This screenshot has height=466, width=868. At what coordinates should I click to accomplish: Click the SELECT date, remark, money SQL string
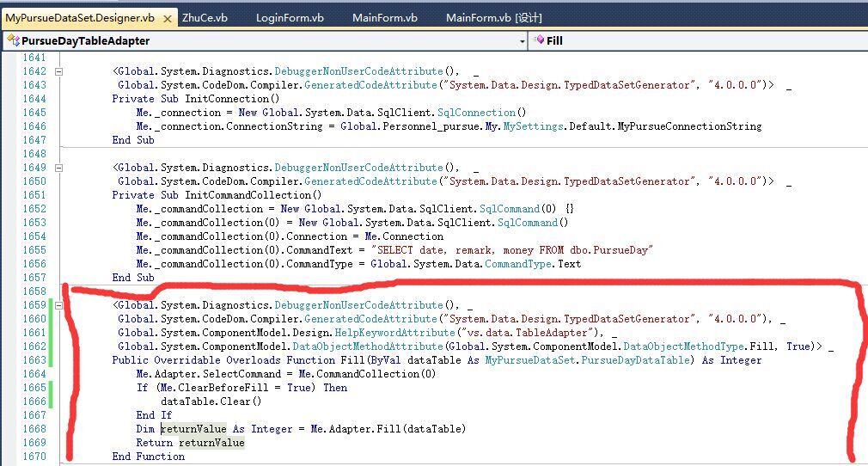coord(512,250)
